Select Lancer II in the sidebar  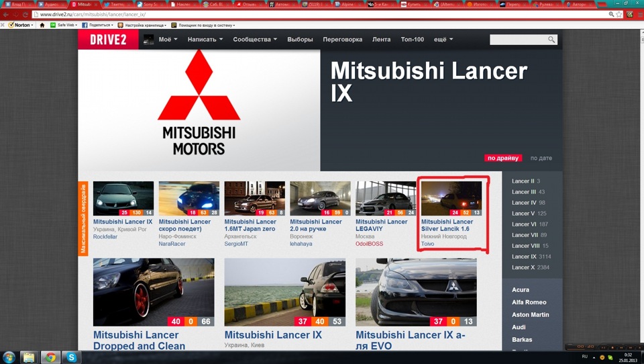(526, 181)
